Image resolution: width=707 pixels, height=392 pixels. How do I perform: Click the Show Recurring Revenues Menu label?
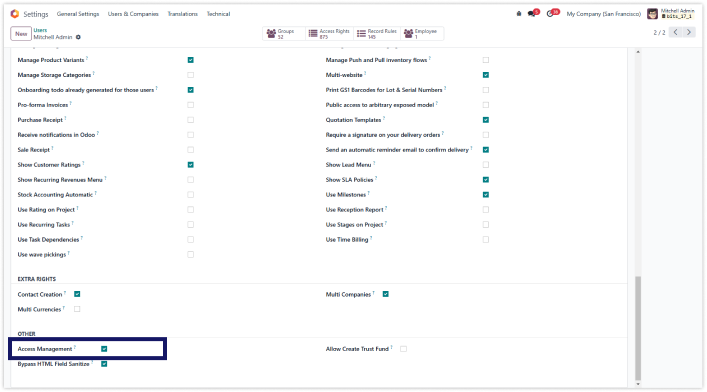pyautogui.click(x=60, y=180)
